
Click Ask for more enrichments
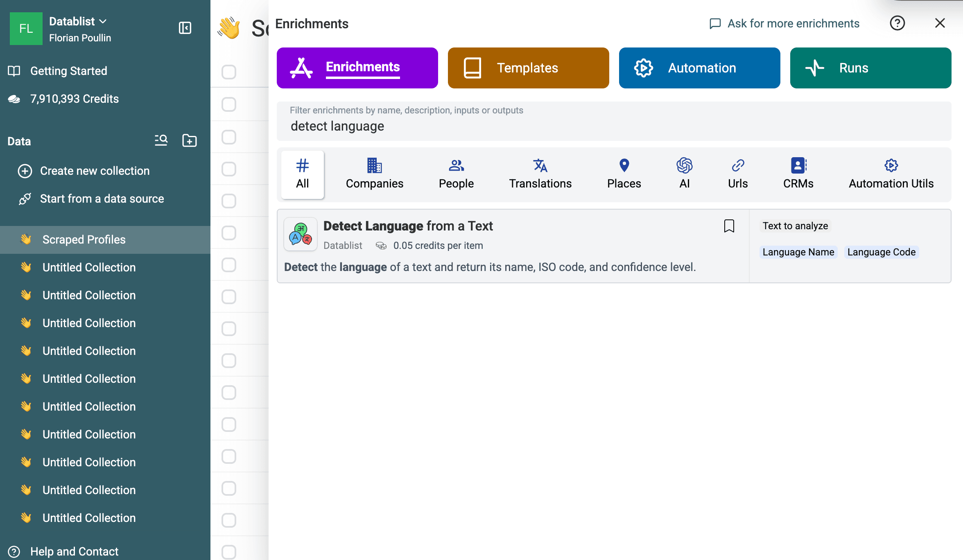784,23
